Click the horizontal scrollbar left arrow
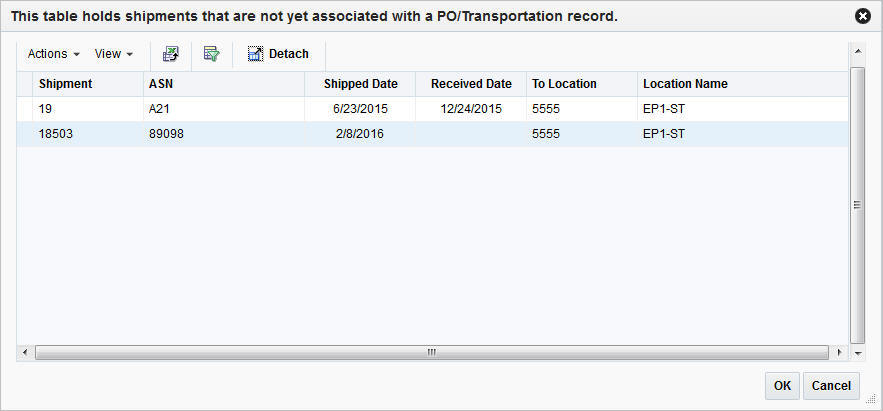The image size is (883, 411). 24,353
